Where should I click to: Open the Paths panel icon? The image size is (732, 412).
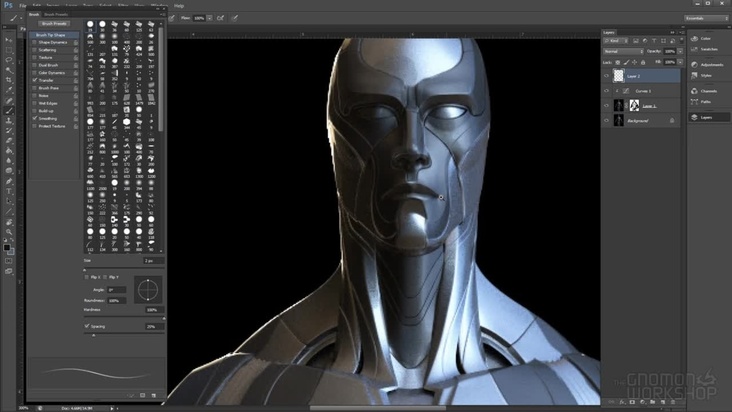(x=696, y=101)
